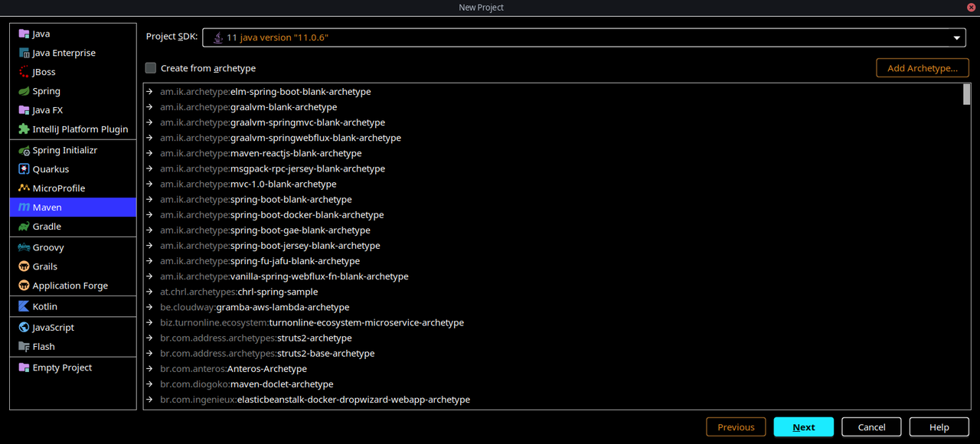The image size is (980, 444).
Task: Select graalvm-springwebflux-blank-archetype row
Action: tap(552, 138)
